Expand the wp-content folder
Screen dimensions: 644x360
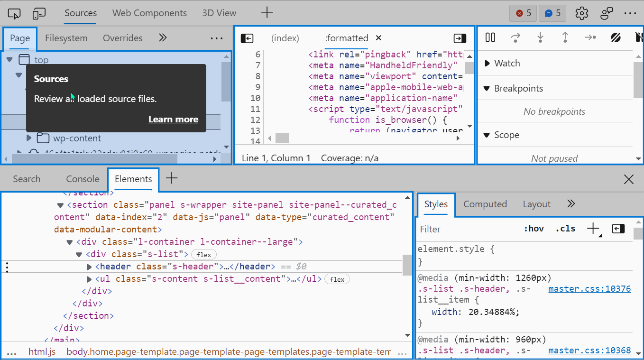tap(29, 138)
